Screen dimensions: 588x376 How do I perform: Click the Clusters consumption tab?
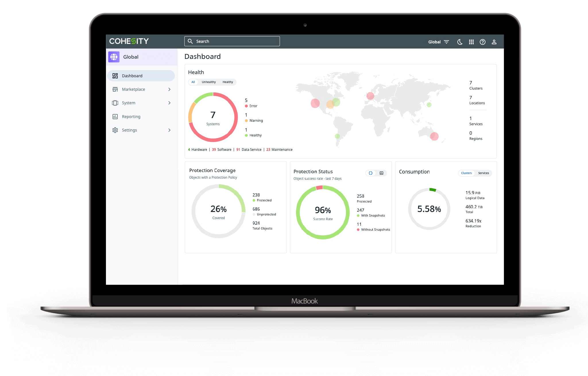(466, 173)
